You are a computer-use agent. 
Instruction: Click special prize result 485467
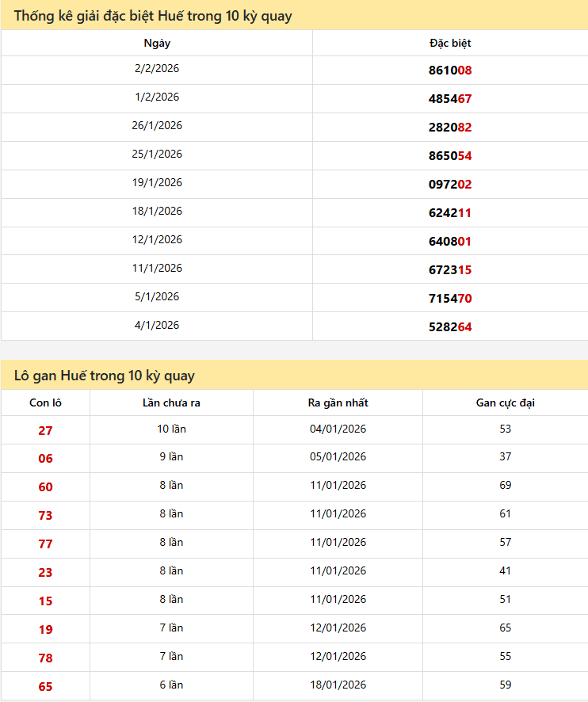click(450, 99)
